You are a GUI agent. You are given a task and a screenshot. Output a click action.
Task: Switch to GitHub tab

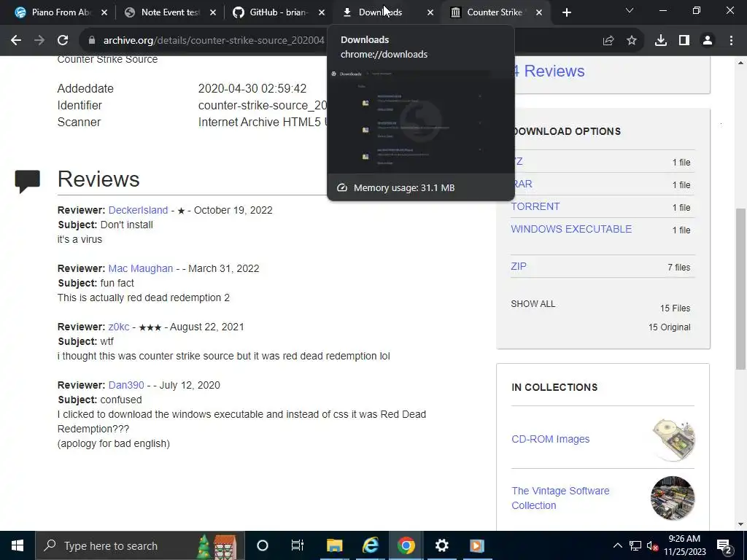click(278, 12)
